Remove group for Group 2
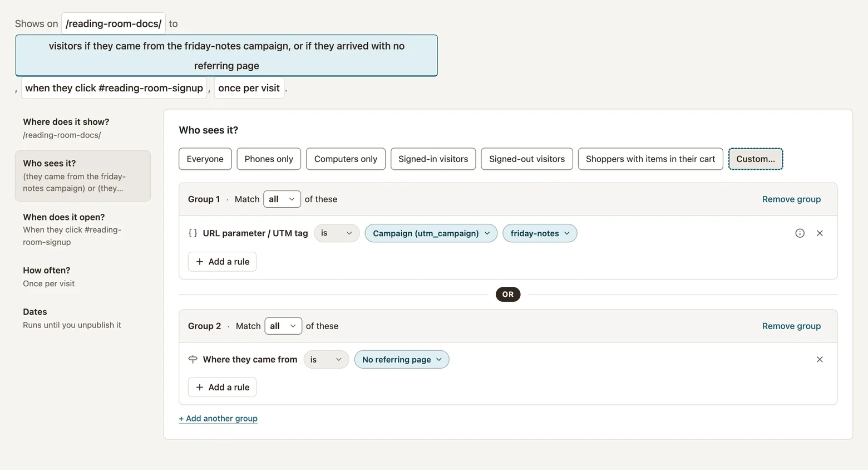This screenshot has width=868, height=470. (791, 326)
